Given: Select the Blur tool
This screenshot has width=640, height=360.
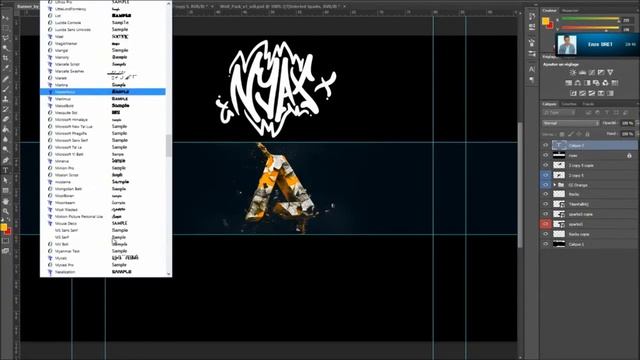Looking at the screenshot, I should coord(5,140).
